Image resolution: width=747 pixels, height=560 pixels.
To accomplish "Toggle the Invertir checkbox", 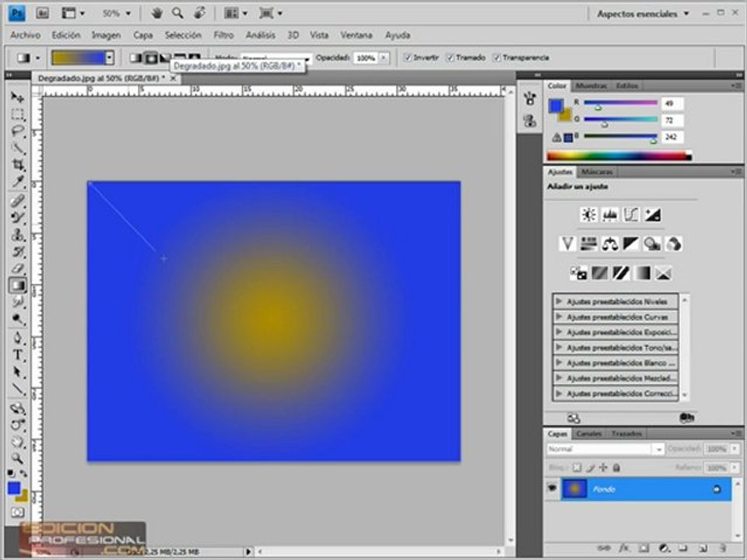I will [407, 58].
